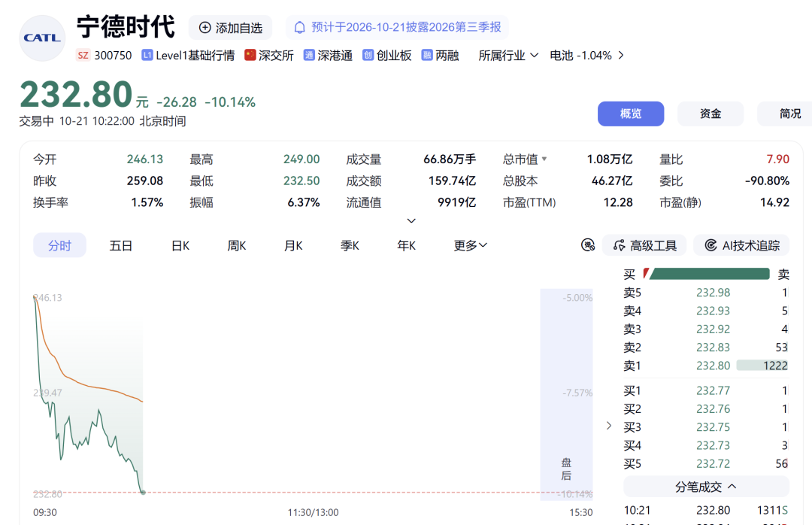Click the 卖1 price 232.80 row

click(x=705, y=366)
